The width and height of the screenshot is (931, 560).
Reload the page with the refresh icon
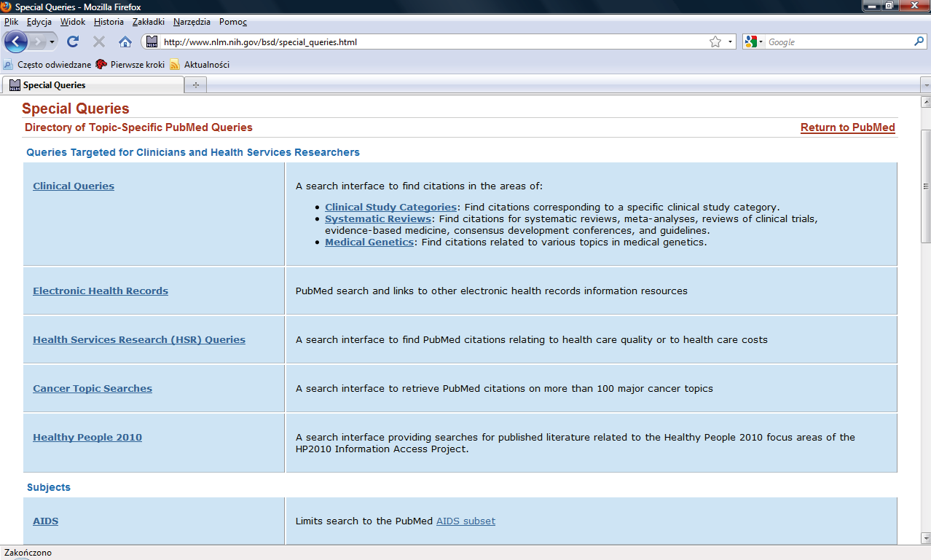coord(73,42)
